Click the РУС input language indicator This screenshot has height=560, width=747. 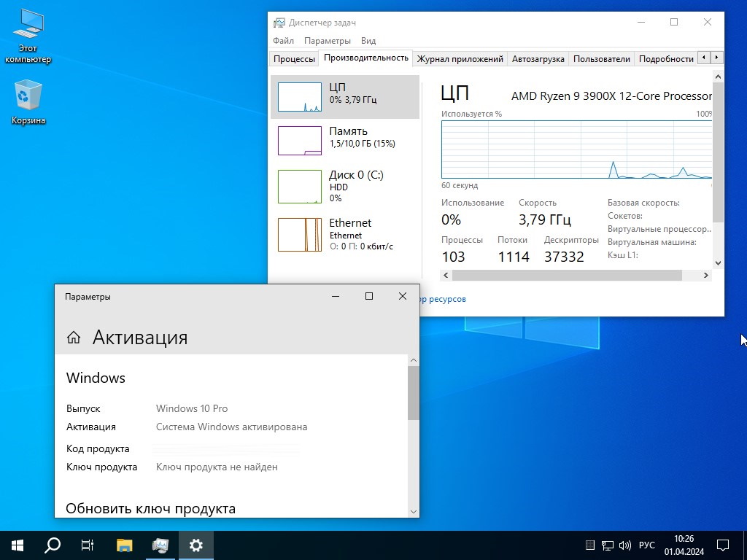(646, 545)
